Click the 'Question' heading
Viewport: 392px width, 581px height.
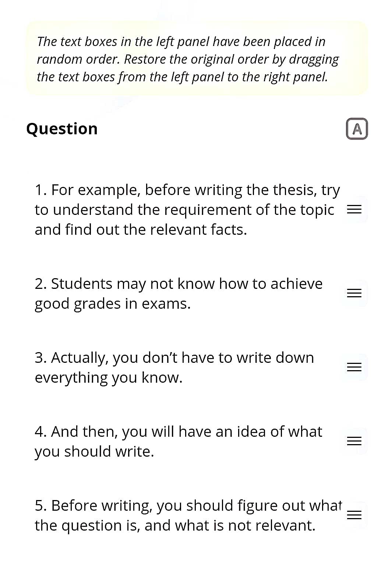(62, 129)
